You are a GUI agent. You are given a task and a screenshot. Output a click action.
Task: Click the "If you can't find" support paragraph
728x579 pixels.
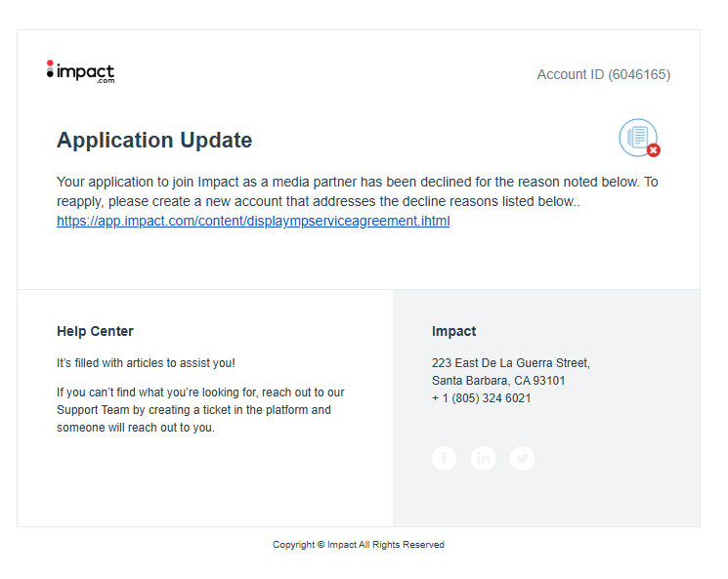point(200,393)
